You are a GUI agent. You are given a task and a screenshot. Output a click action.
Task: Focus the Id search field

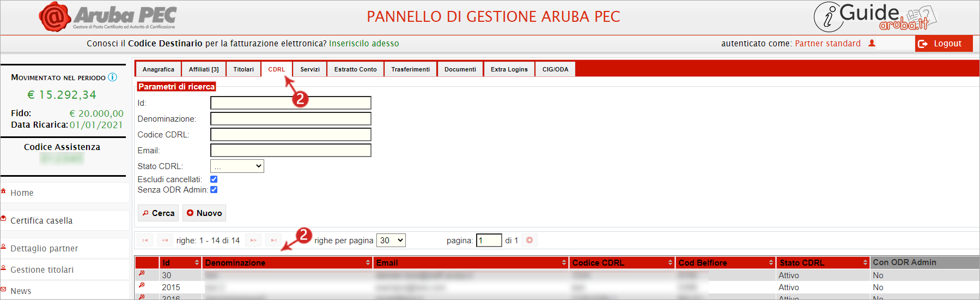click(x=291, y=103)
